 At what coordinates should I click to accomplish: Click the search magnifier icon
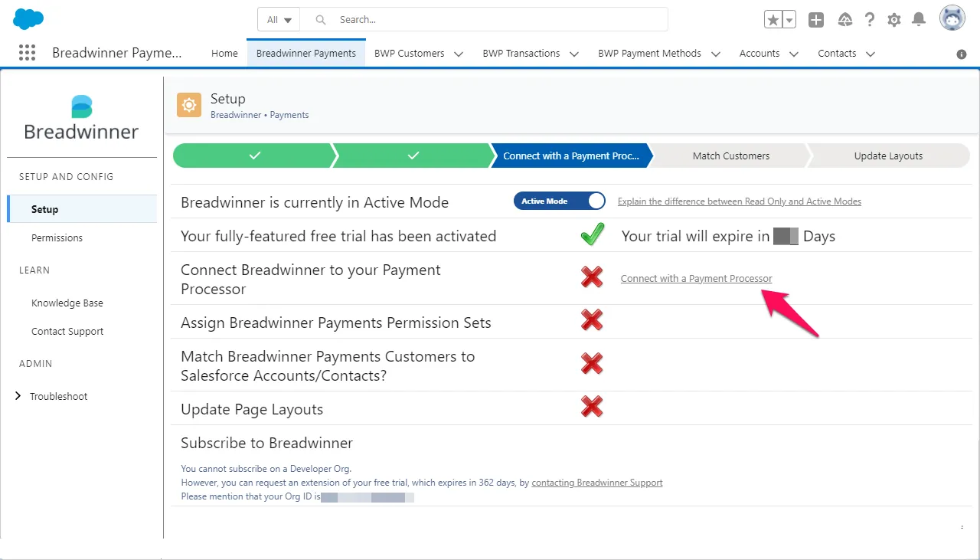click(321, 20)
